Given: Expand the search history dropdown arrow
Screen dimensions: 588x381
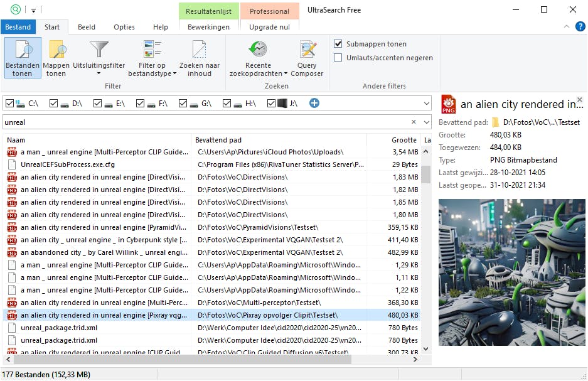Looking at the screenshot, I should coord(427,122).
